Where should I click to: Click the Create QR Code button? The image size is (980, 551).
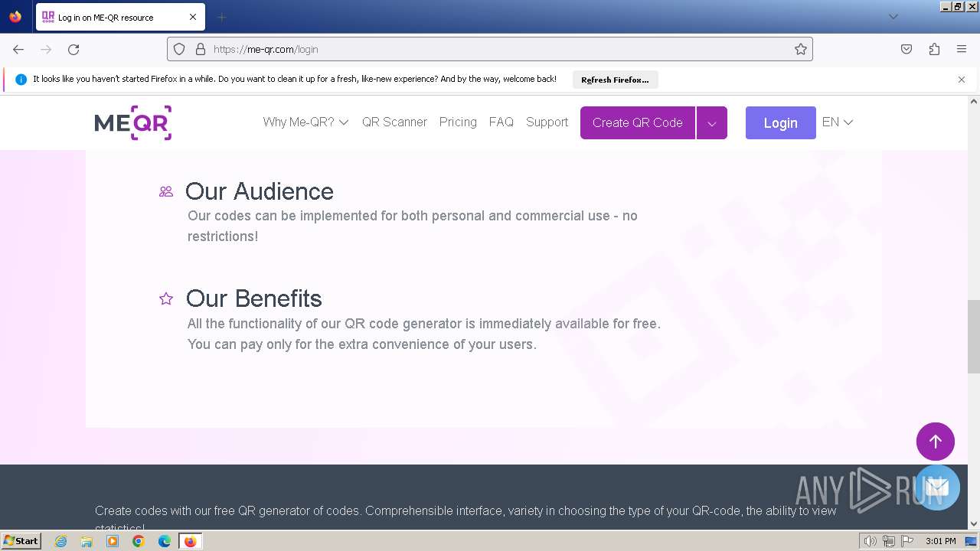click(638, 122)
